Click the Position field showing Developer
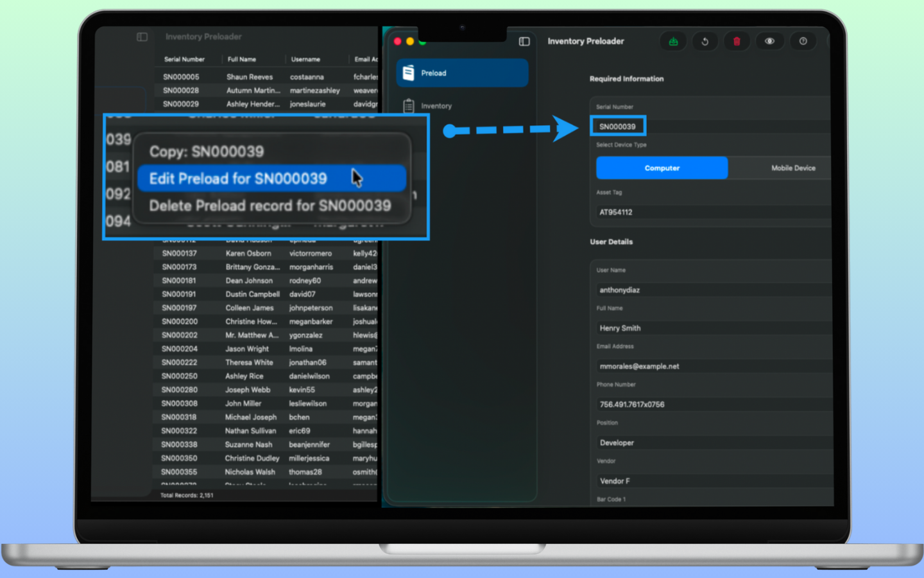924x578 pixels. point(706,443)
